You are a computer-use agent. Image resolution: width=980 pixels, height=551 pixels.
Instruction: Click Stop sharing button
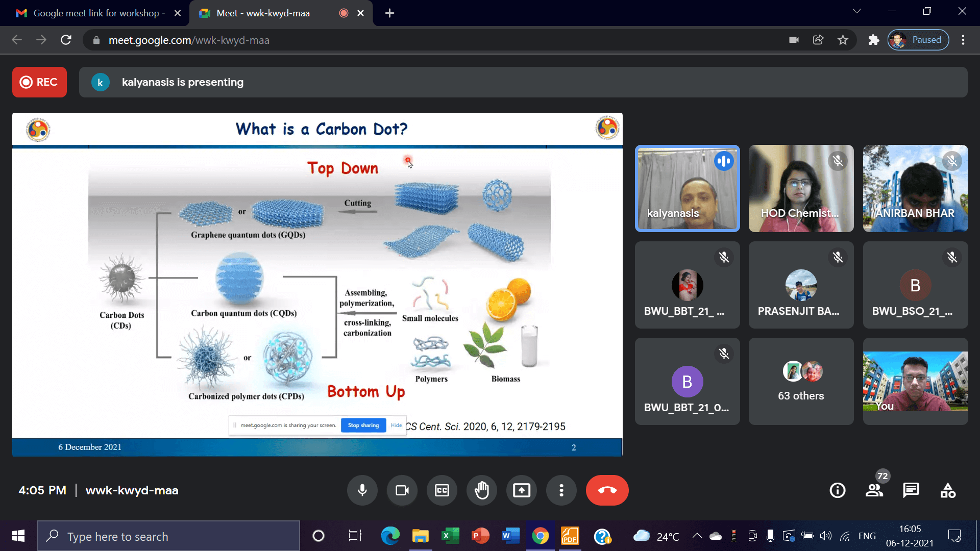(363, 425)
